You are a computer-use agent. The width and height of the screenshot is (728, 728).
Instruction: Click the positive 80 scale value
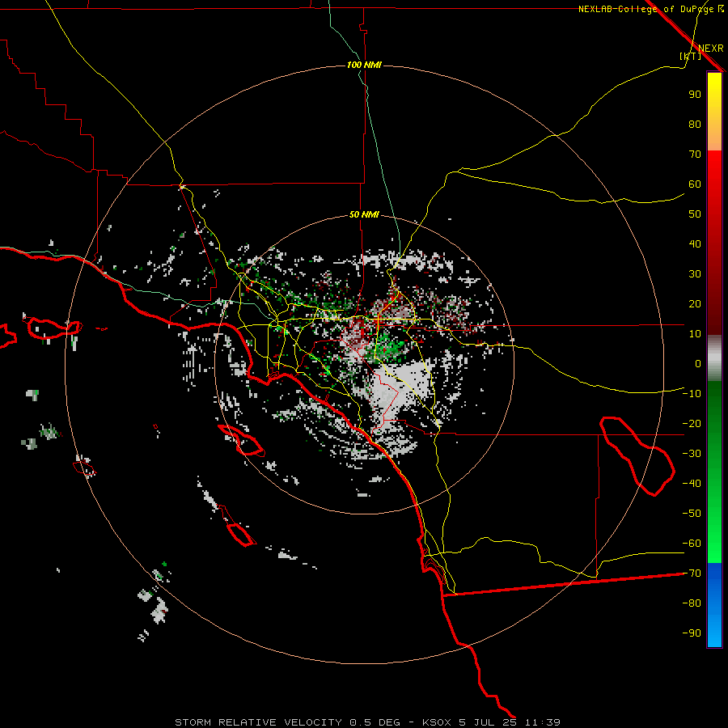(695, 124)
